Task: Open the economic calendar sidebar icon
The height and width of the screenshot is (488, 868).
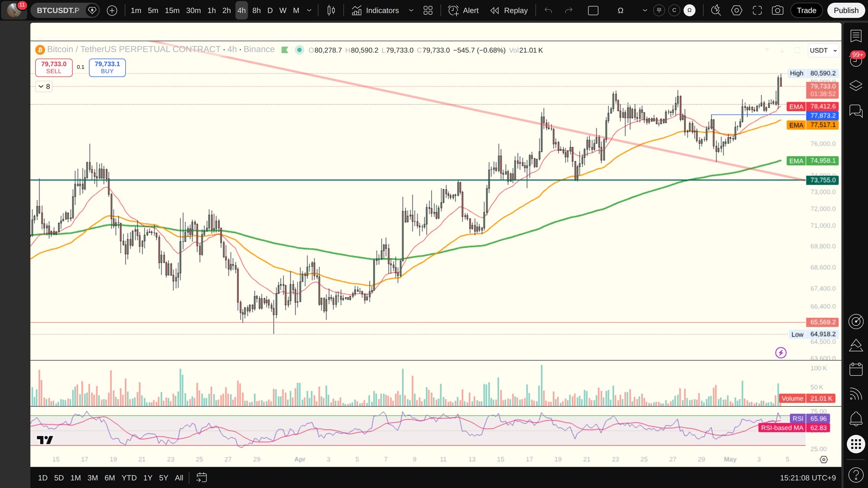Action: click(x=856, y=369)
